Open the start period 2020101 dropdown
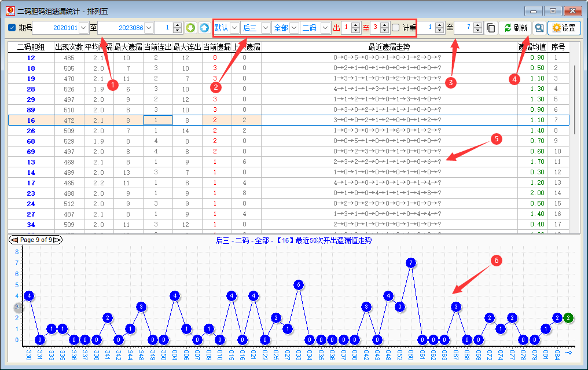 pos(84,28)
